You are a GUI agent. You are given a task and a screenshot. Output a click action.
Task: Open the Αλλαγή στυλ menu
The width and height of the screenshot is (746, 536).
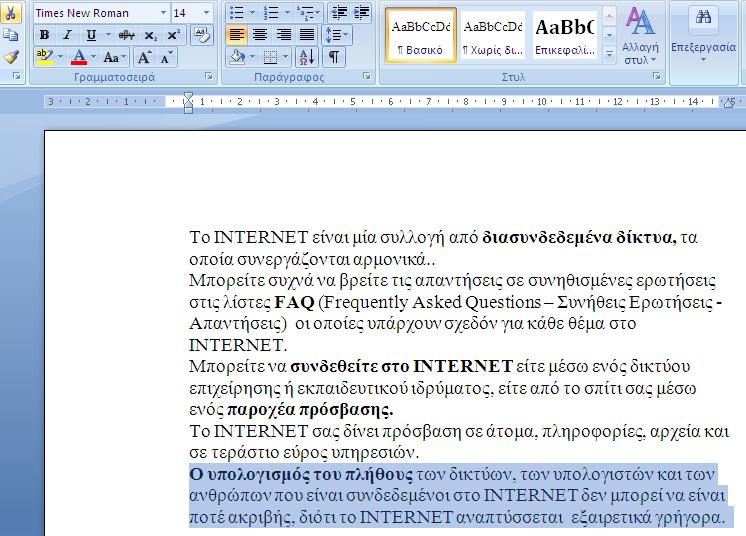(640, 36)
